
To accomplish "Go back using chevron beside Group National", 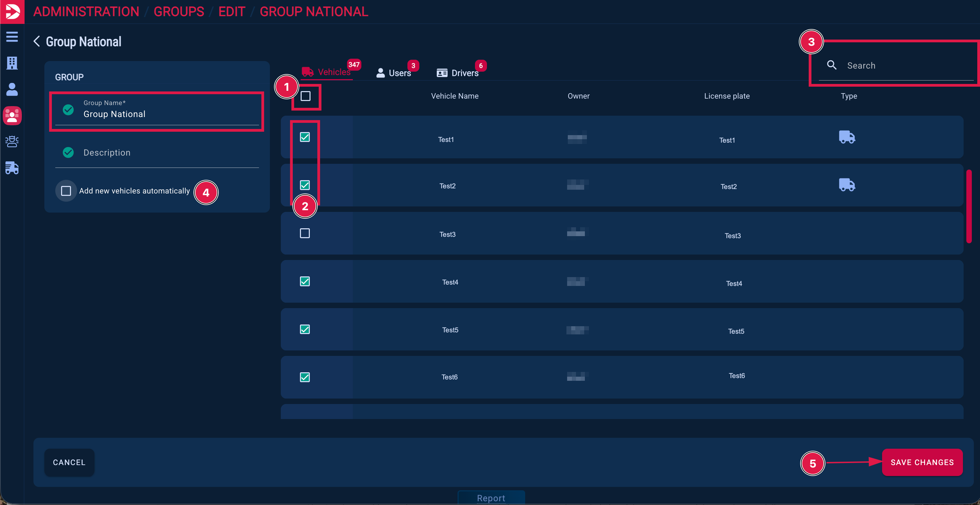I will pyautogui.click(x=37, y=42).
